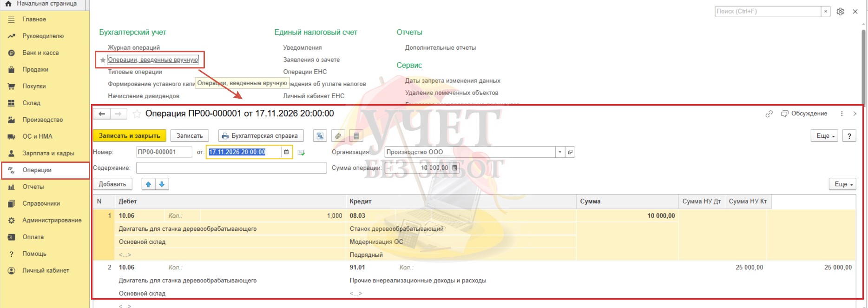Open the Типовые операции link

click(135, 72)
